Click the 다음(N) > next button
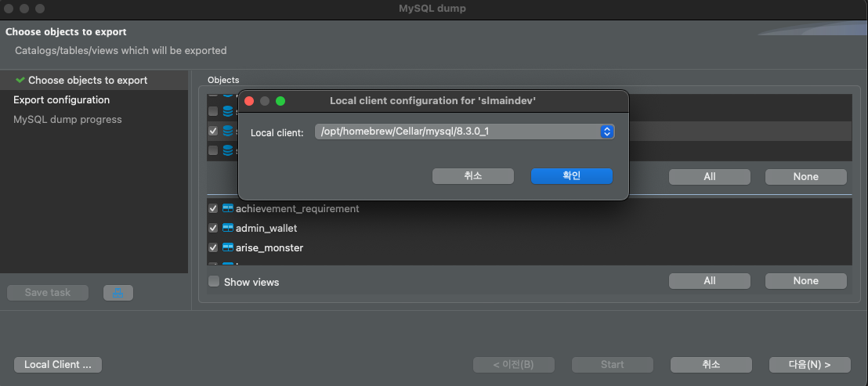This screenshot has height=386, width=868. tap(810, 364)
